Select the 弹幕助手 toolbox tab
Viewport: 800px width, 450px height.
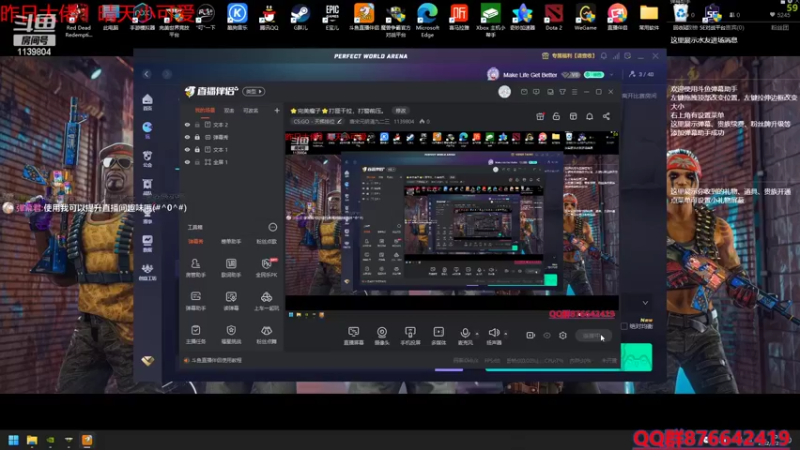231,241
